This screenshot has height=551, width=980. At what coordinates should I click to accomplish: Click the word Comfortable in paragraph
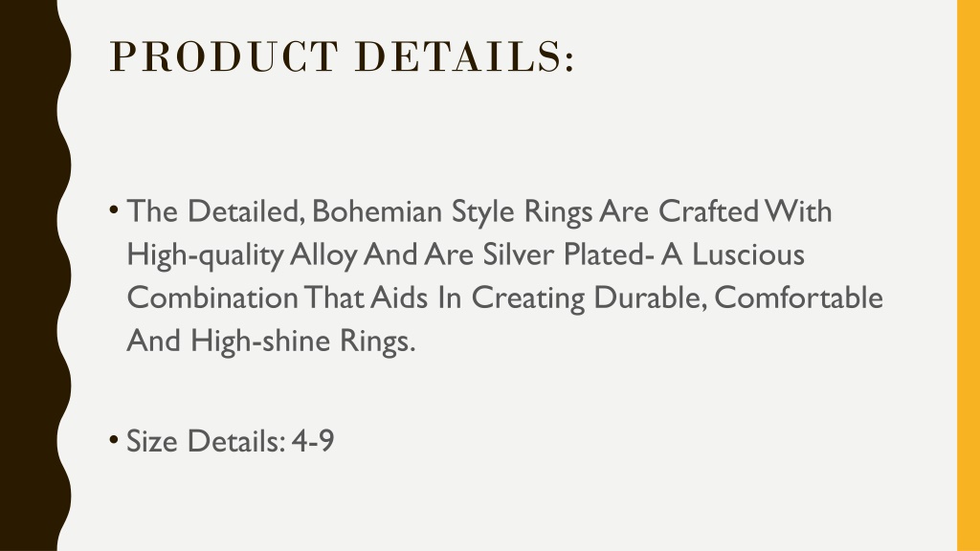click(798, 298)
